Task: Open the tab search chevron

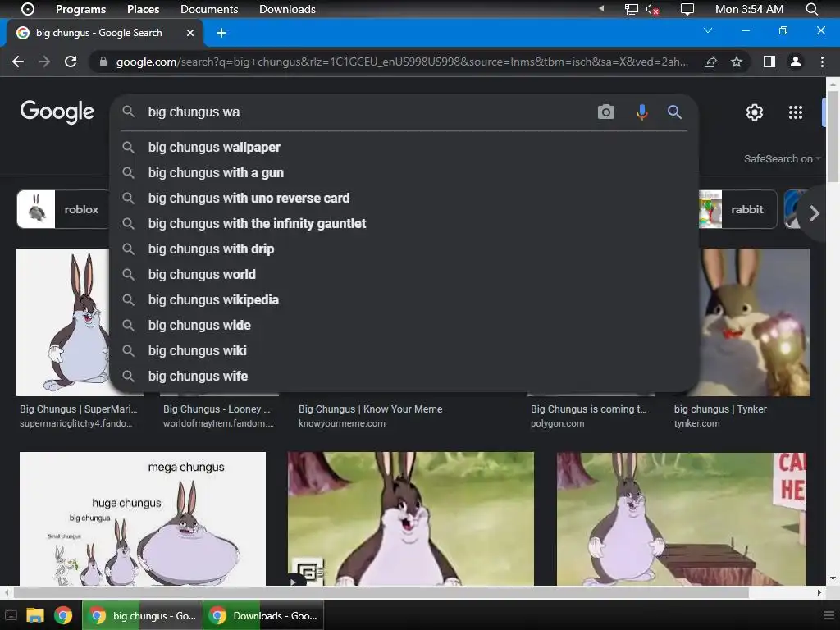Action: (708, 30)
